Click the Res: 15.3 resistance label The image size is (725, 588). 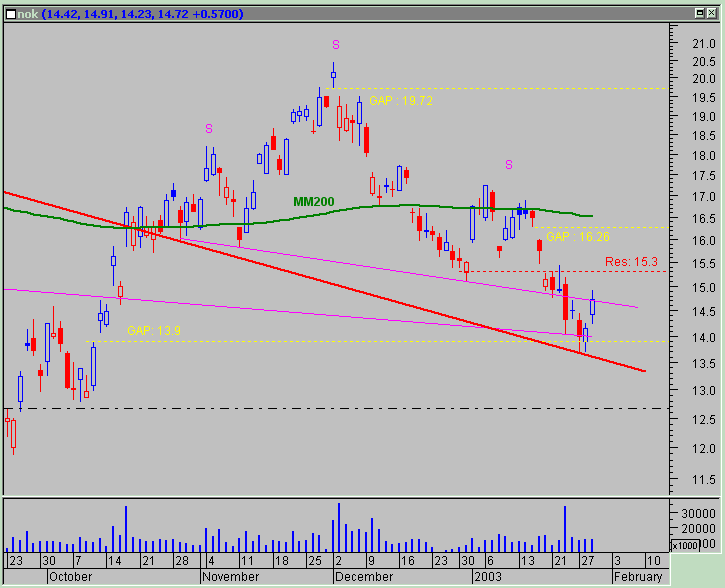coord(631,262)
